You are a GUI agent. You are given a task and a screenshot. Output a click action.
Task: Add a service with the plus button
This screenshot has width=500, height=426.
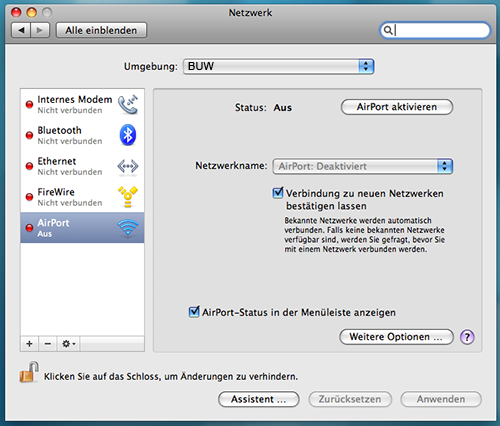point(29,344)
